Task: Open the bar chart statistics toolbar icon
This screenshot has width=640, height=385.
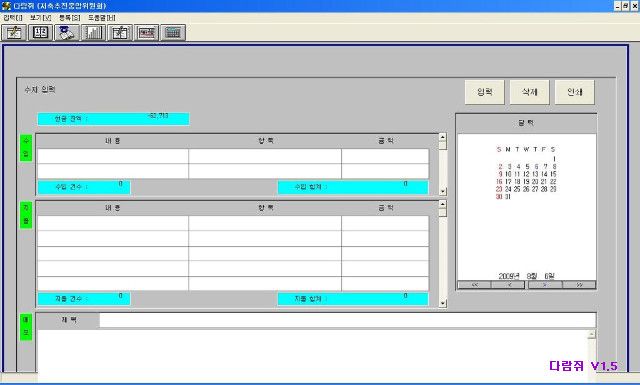Action: tap(93, 33)
